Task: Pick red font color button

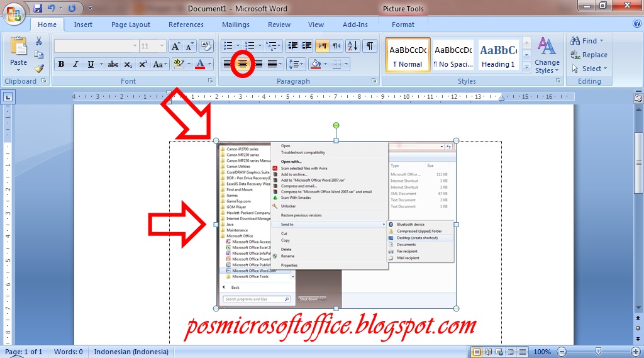Action: pyautogui.click(x=200, y=64)
